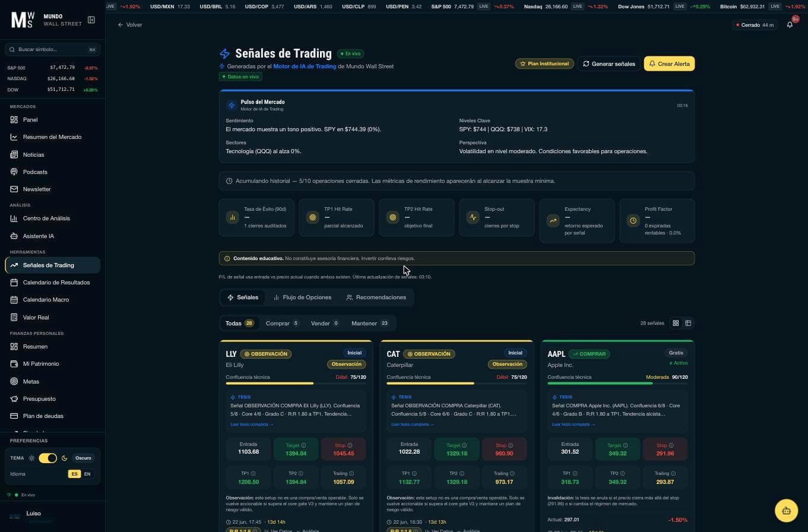Open the Recomendaciones tab
This screenshot has height=532, width=808.
click(376, 297)
